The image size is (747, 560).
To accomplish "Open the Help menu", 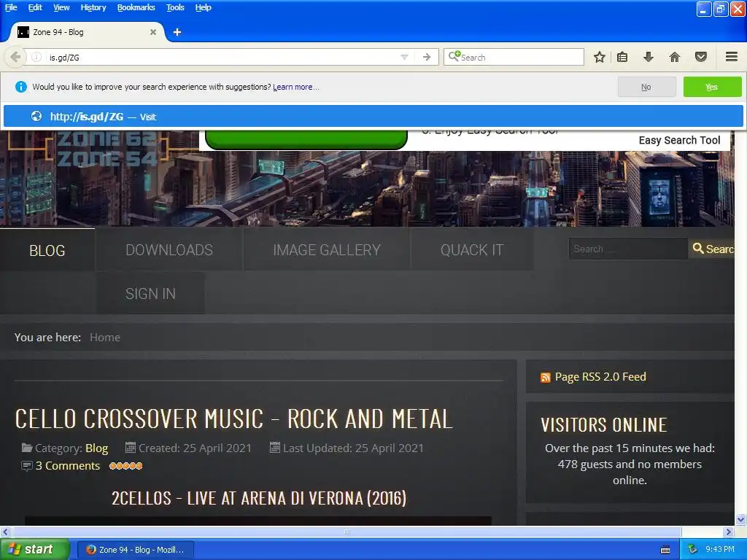I will click(x=203, y=7).
